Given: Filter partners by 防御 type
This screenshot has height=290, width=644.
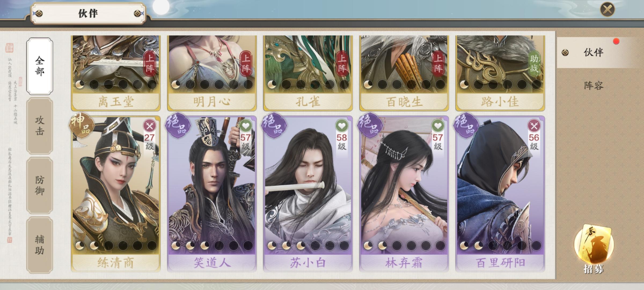Looking at the screenshot, I should [40, 186].
